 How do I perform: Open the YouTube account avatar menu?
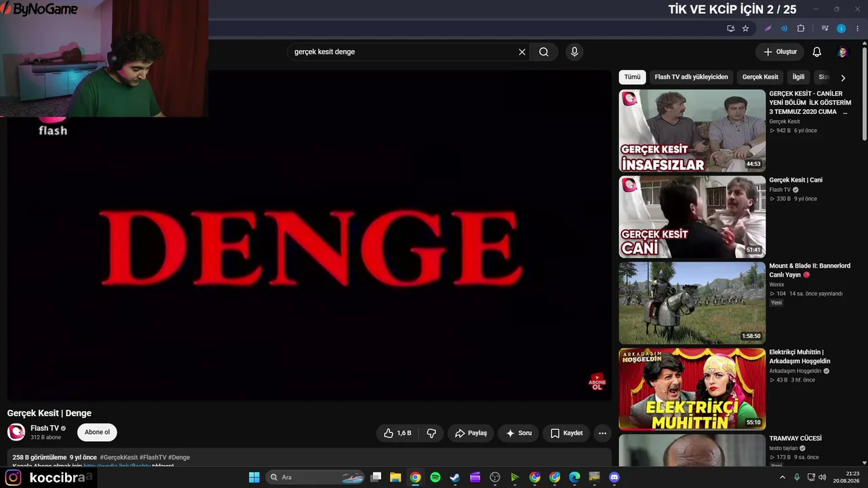pos(843,52)
